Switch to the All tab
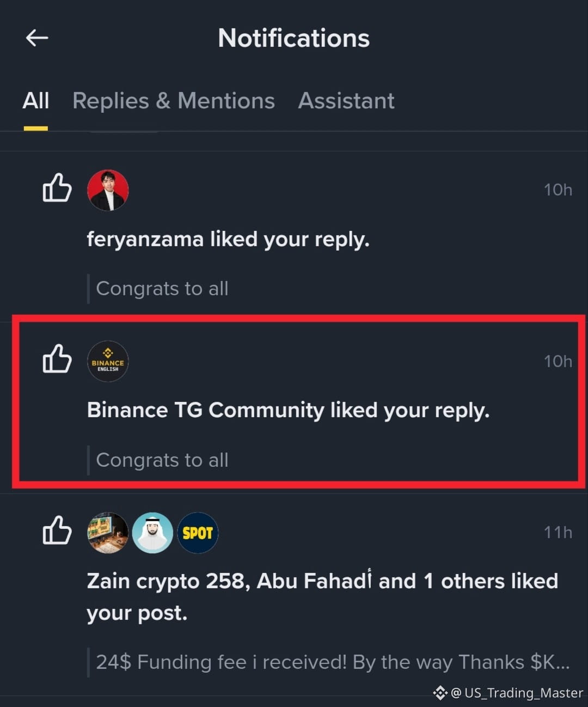 pos(36,101)
